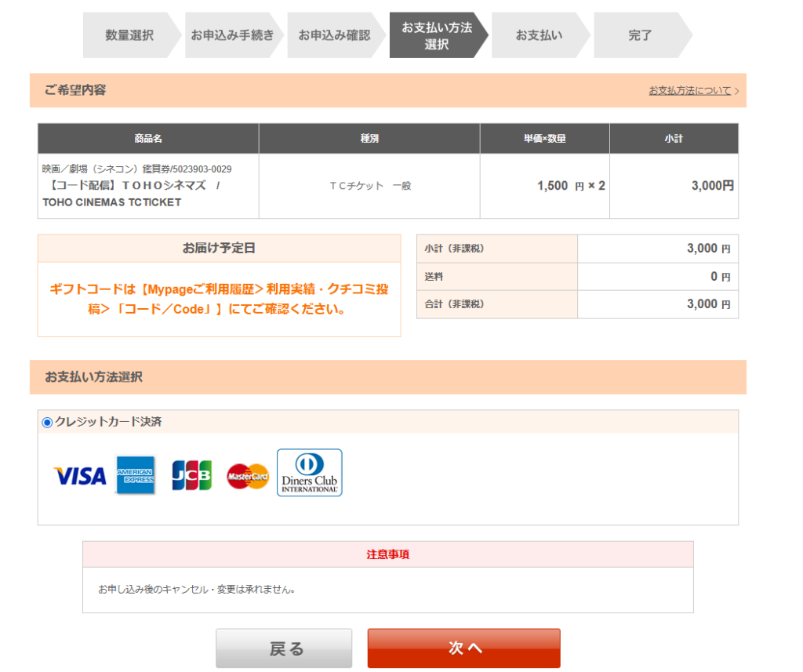The height and width of the screenshot is (672, 803).
Task: Click the MasterCard logo
Action: point(248,475)
